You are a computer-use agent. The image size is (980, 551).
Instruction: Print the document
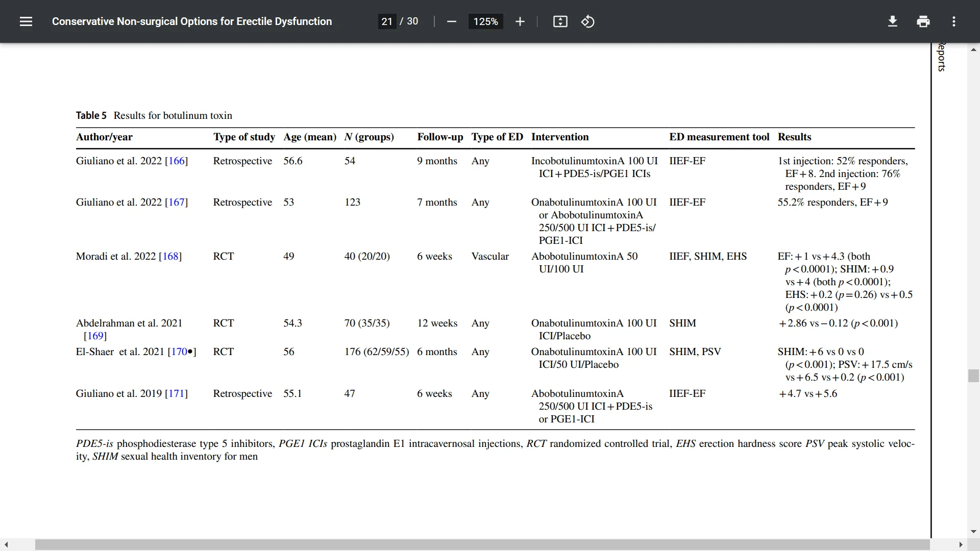pos(923,21)
